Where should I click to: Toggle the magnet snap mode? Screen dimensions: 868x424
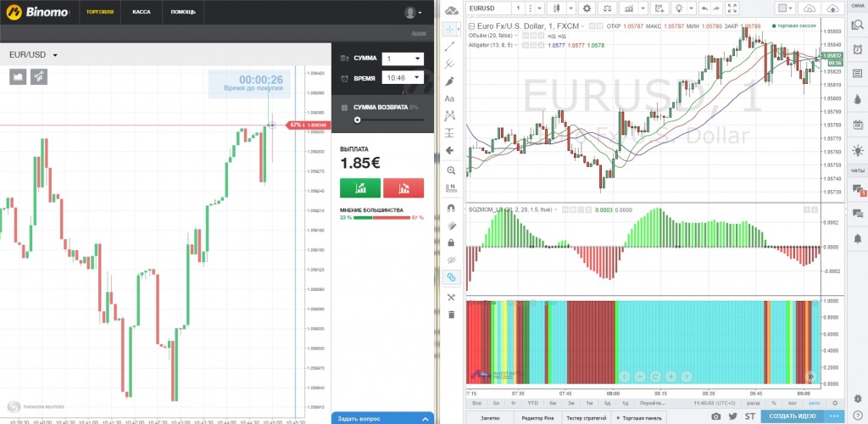coord(451,208)
